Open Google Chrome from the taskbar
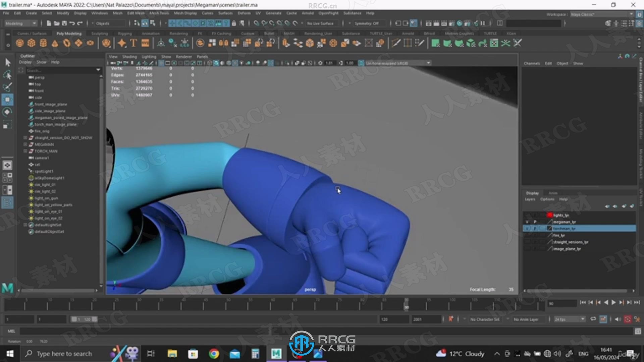 (214, 354)
